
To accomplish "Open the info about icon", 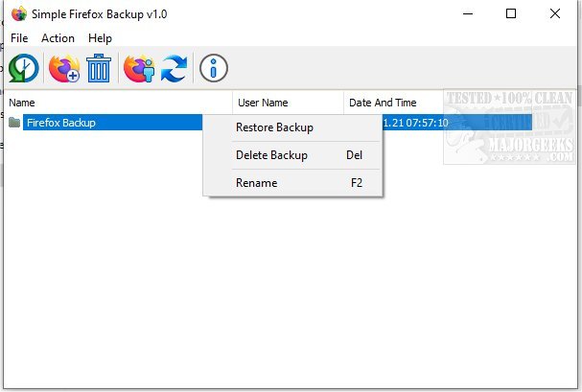I will point(214,68).
